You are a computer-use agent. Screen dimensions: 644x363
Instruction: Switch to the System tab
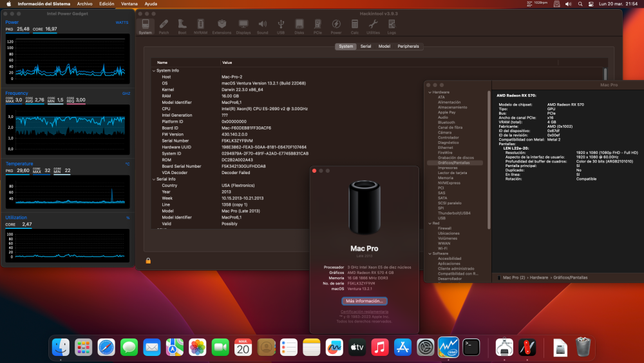coord(346,46)
